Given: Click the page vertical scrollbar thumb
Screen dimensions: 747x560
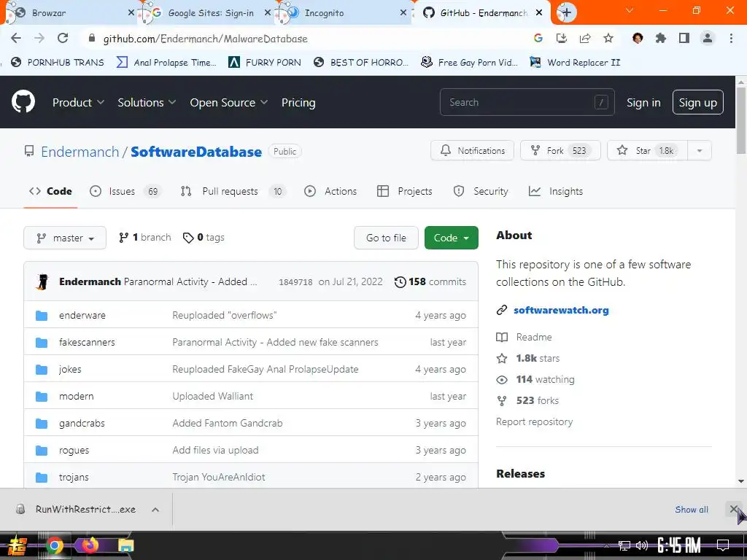Looking at the screenshot, I should (x=741, y=122).
